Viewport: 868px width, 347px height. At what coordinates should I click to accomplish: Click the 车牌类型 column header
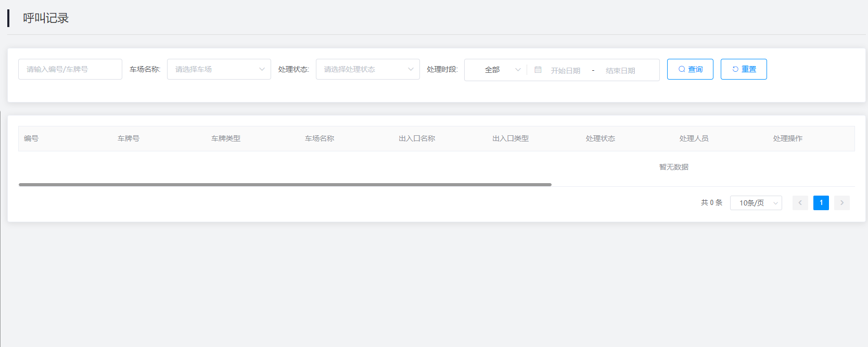[x=226, y=138]
